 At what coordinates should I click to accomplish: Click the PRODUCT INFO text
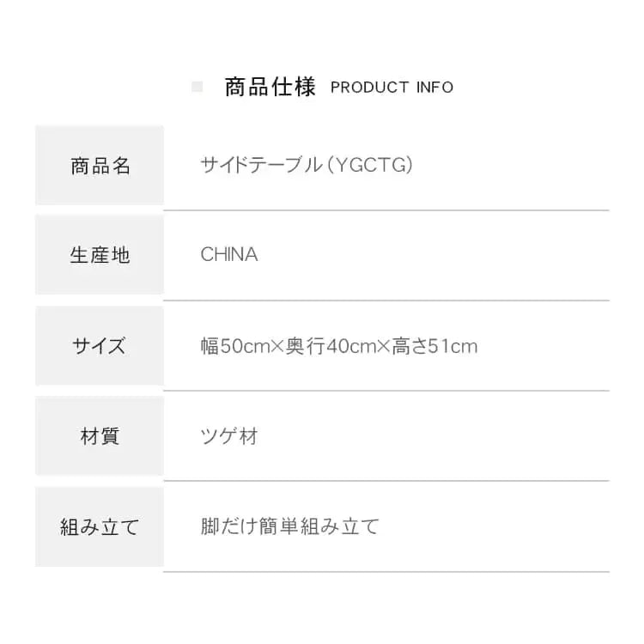pos(392,87)
